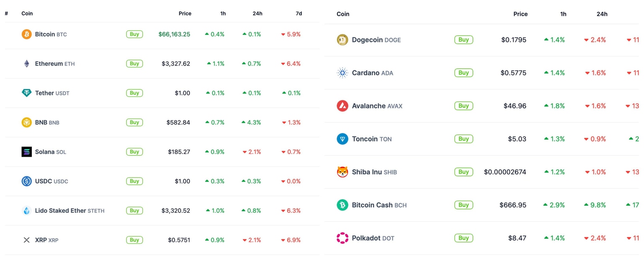Click the Cardano coin icon
644x261 pixels.
[343, 72]
